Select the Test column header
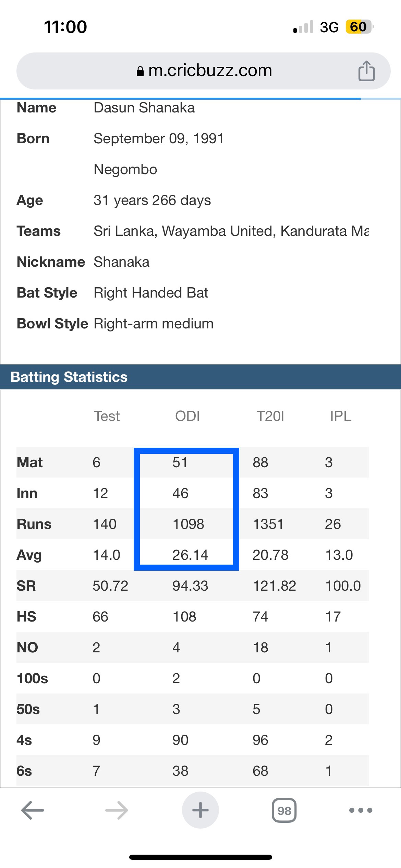 tap(107, 416)
